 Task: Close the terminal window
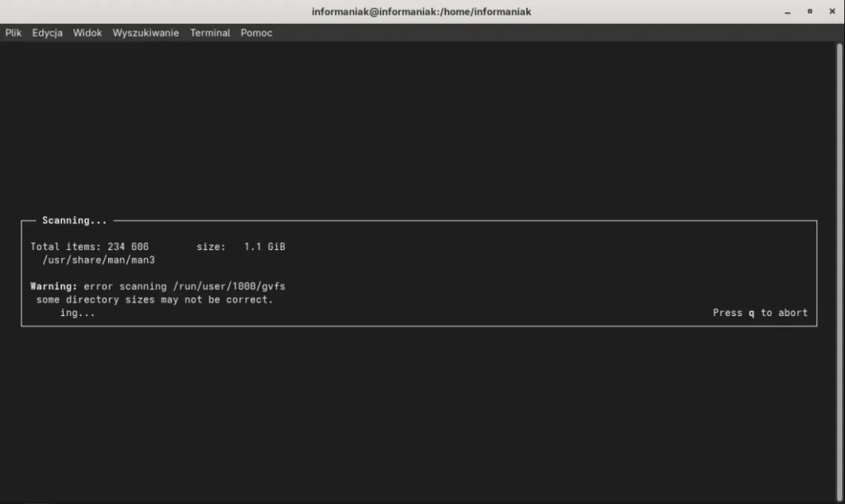[831, 12]
